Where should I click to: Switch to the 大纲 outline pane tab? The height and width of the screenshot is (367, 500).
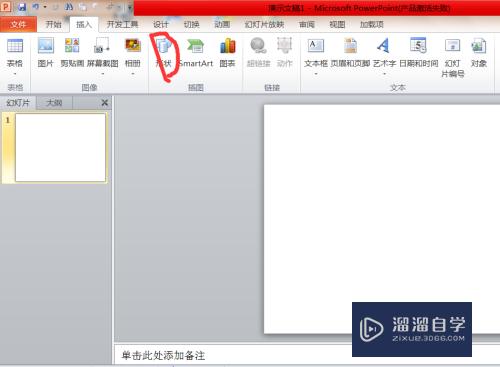(x=54, y=103)
